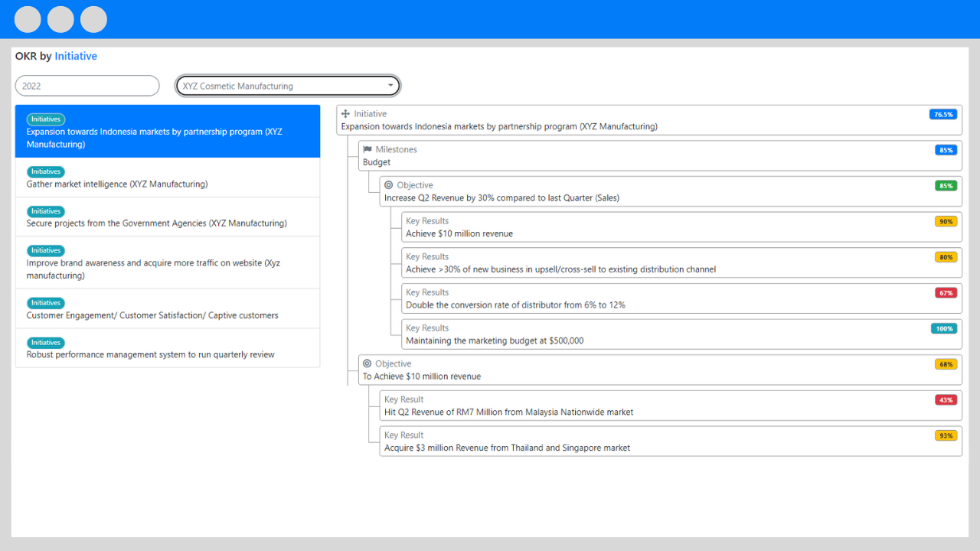The height and width of the screenshot is (551, 980).
Task: Click the Milestones flag icon
Action: point(367,150)
